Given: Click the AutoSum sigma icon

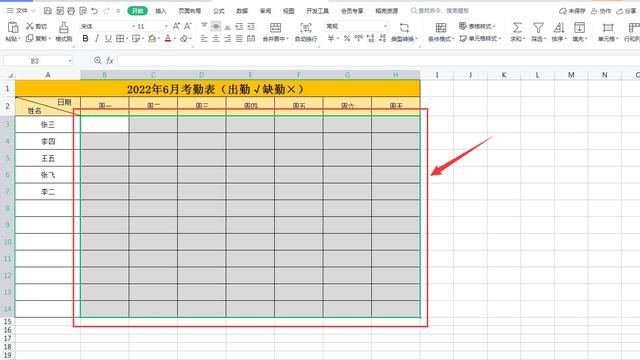Looking at the screenshot, I should pyautogui.click(x=517, y=27).
